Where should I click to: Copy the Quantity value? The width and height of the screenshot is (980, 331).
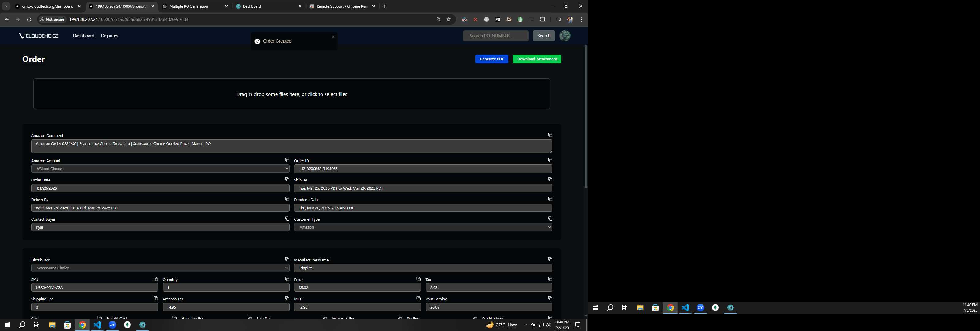(x=287, y=279)
